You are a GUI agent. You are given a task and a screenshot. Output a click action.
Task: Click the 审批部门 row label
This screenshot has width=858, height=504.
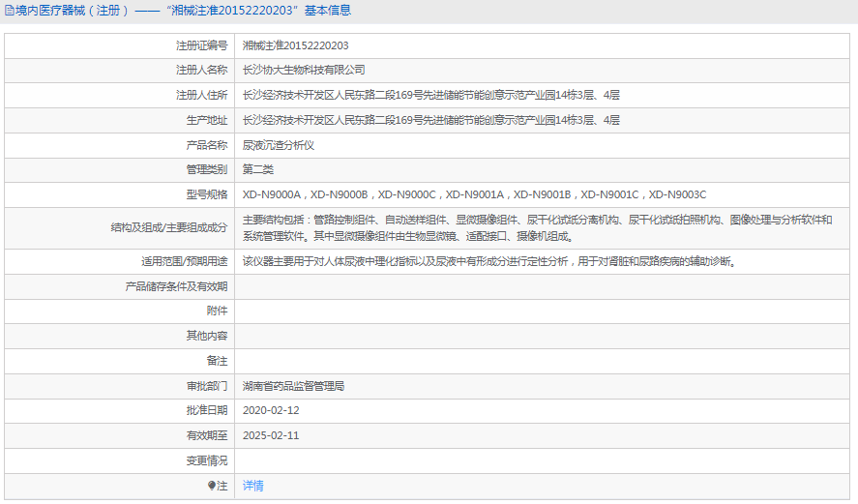pyautogui.click(x=207, y=386)
